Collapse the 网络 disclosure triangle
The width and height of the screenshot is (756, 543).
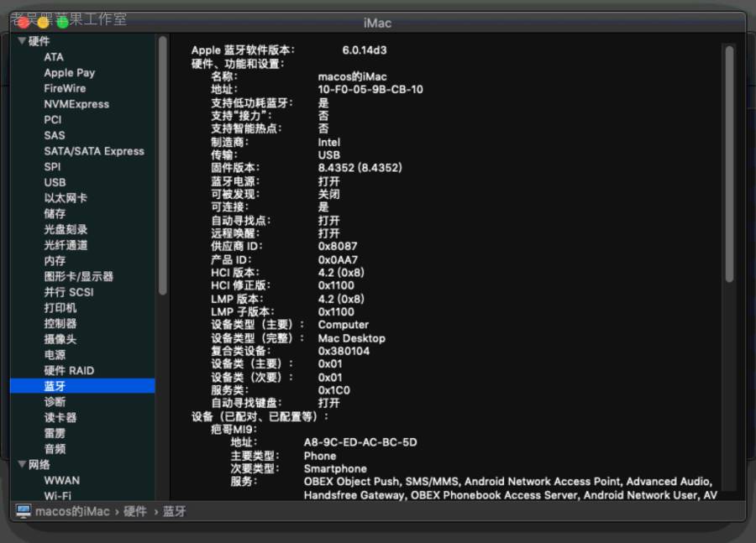pos(22,464)
